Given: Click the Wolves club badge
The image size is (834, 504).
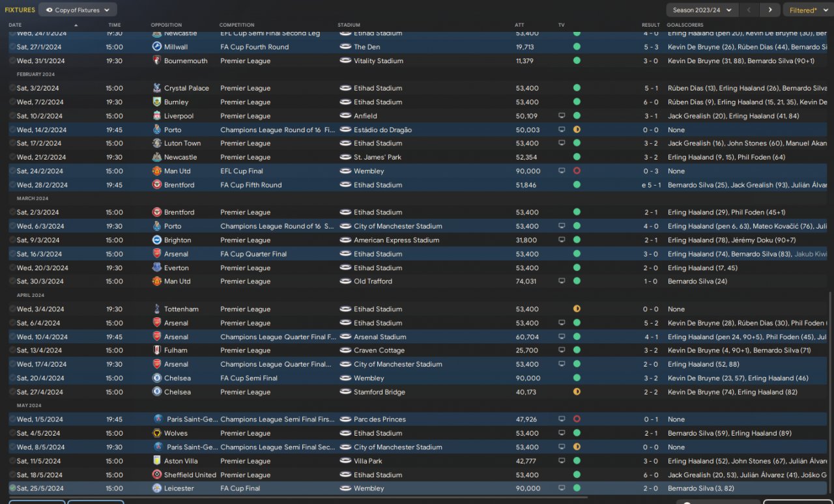Looking at the screenshot, I should coord(156,433).
